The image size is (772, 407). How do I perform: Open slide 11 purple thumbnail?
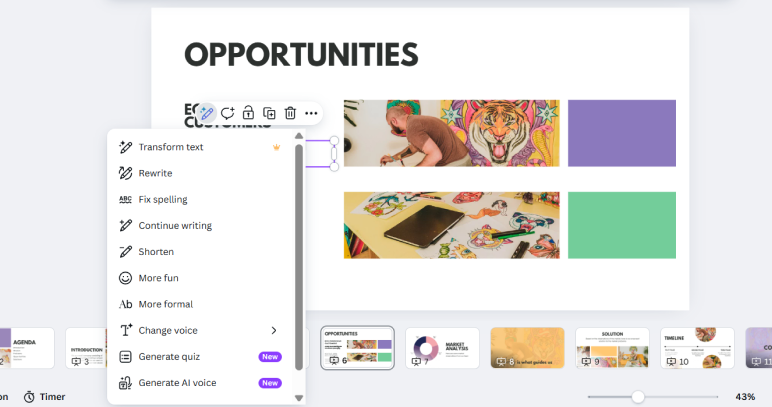759,348
